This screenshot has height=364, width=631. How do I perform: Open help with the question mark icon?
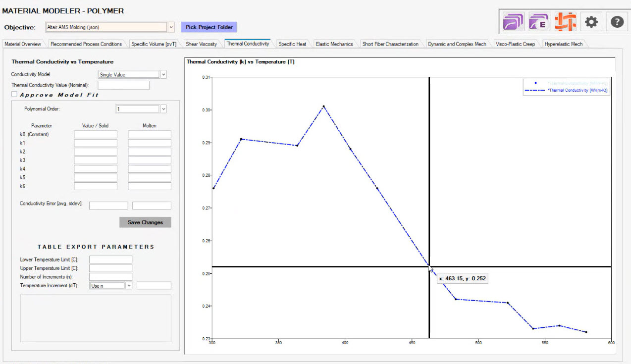pos(617,22)
